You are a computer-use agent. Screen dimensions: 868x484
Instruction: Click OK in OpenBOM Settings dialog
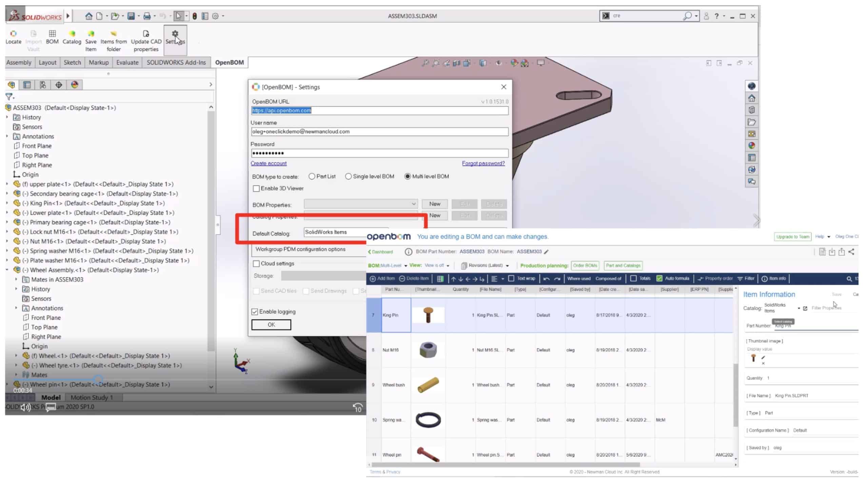tap(271, 324)
